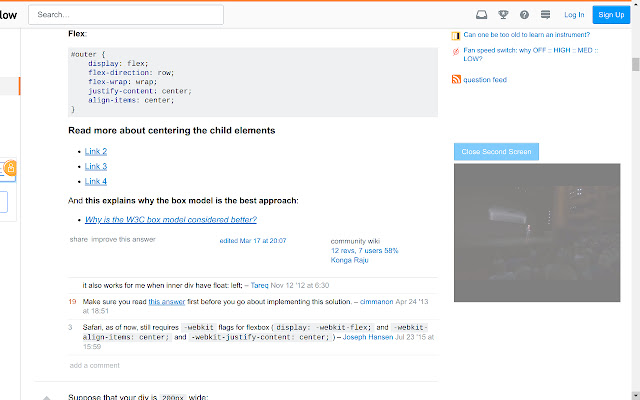Click 'Read more about centering the child elements' heading
The height and width of the screenshot is (400, 640).
tap(171, 131)
